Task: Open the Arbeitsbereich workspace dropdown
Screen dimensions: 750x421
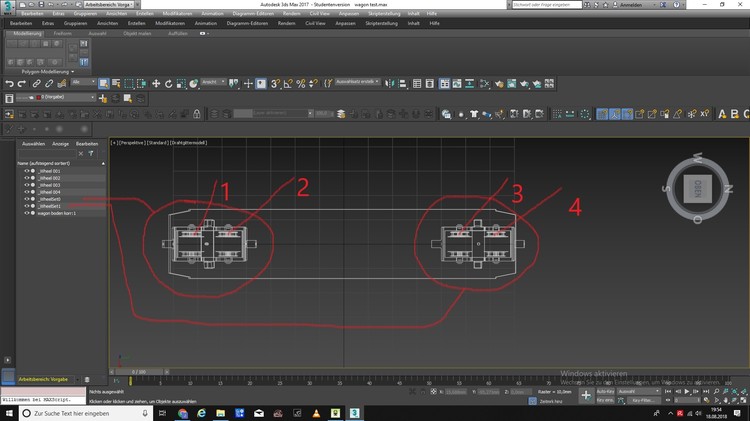Action: 108,4
